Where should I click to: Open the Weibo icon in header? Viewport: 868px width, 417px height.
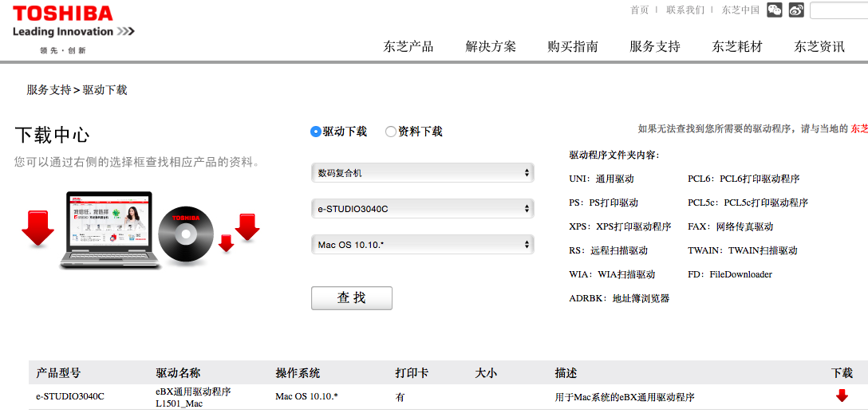[796, 10]
